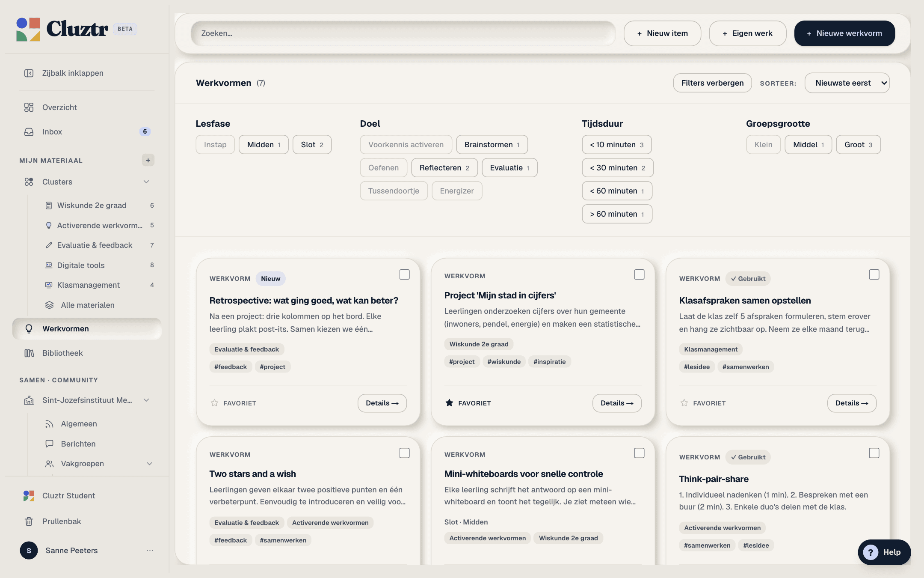This screenshot has height=578, width=924.
Task: Click the Clusters icon in sidebar
Action: click(29, 182)
